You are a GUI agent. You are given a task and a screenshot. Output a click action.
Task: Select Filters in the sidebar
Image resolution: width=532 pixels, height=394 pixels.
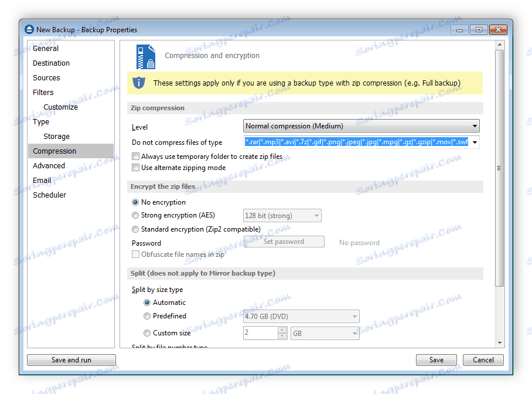tap(43, 93)
